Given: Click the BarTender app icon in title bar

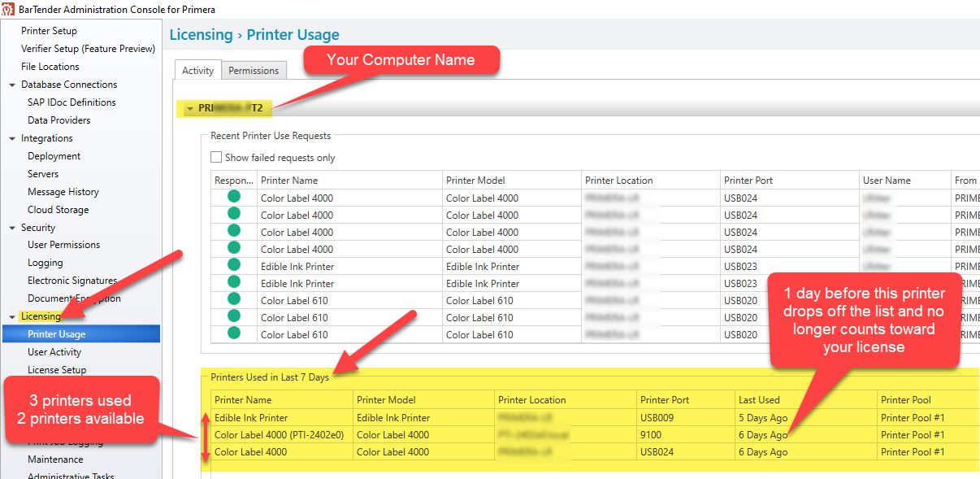Looking at the screenshot, I should (8, 9).
